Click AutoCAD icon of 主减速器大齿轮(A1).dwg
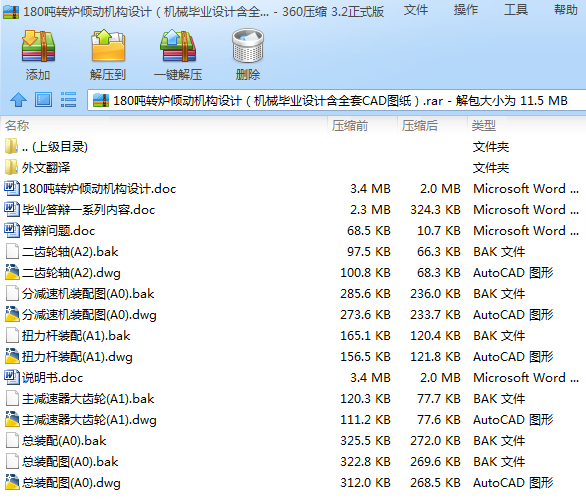Viewport: 586px width, 502px height. [x=12, y=419]
